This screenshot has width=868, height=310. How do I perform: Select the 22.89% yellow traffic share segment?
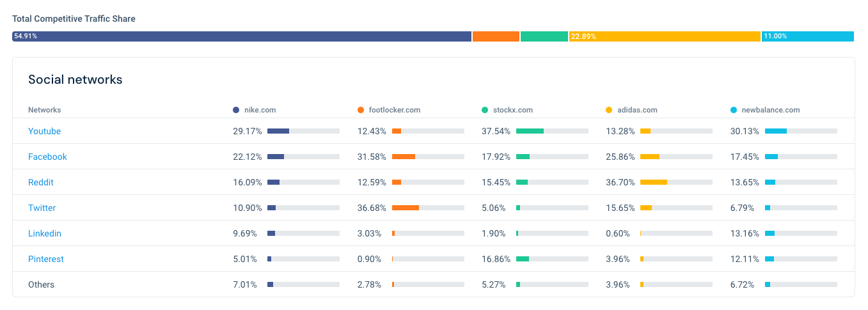coord(665,36)
